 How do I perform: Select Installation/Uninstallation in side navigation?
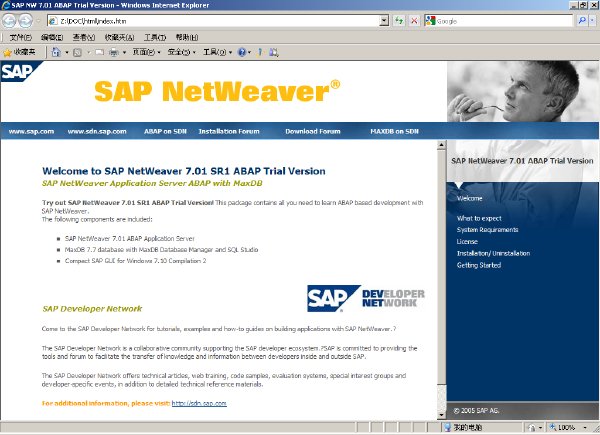pos(494,253)
